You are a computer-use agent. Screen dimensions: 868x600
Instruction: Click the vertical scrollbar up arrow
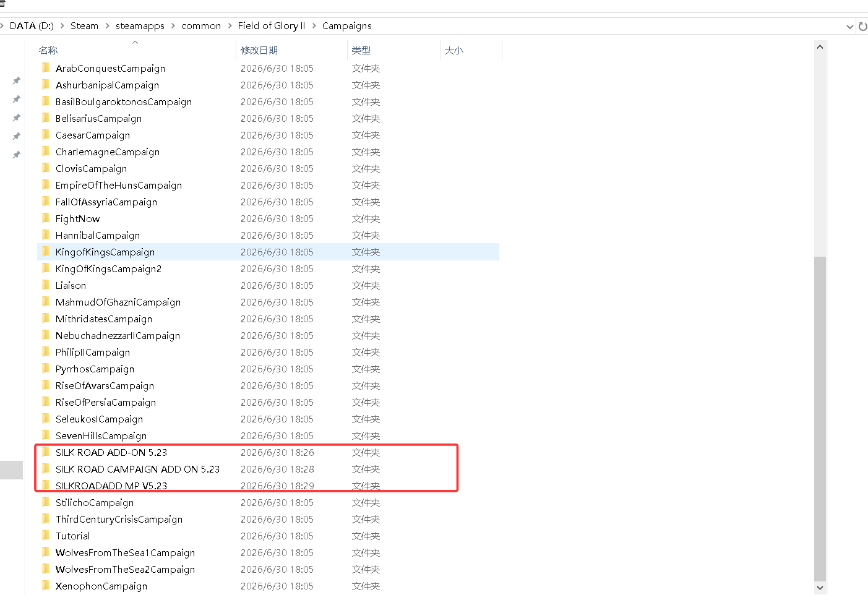point(820,47)
